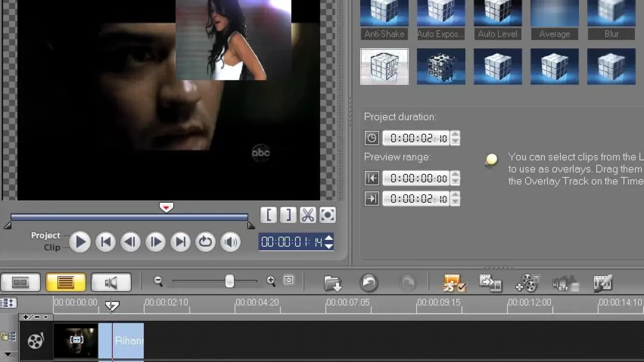
Task: Switch to Storyboard View
Action: pyautogui.click(x=20, y=283)
